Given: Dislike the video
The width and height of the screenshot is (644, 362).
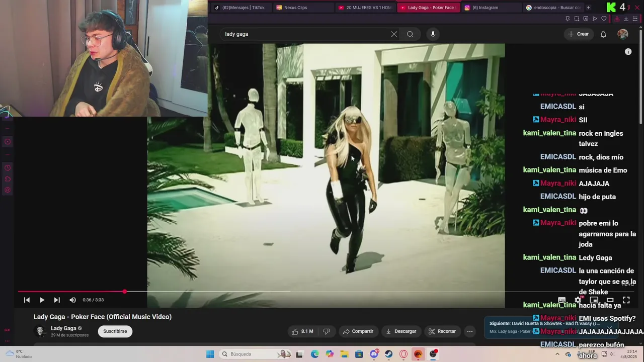Looking at the screenshot, I should 327,331.
